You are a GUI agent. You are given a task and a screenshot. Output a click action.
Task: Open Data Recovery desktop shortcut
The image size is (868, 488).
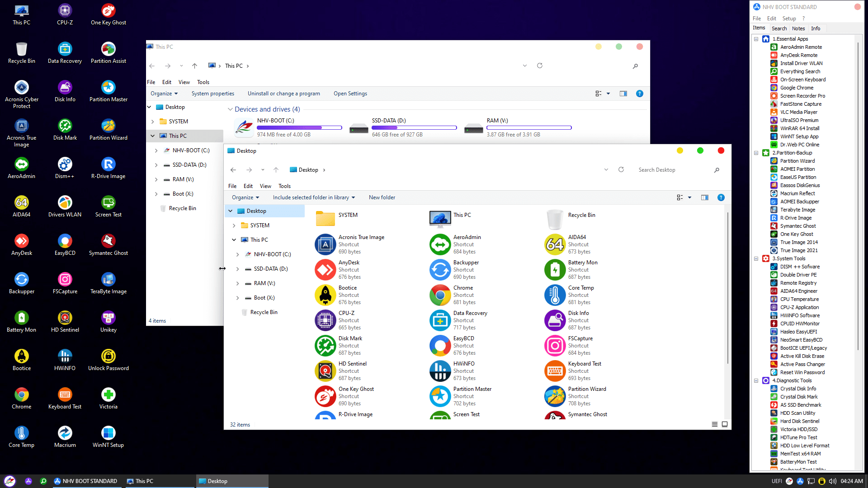pyautogui.click(x=65, y=52)
